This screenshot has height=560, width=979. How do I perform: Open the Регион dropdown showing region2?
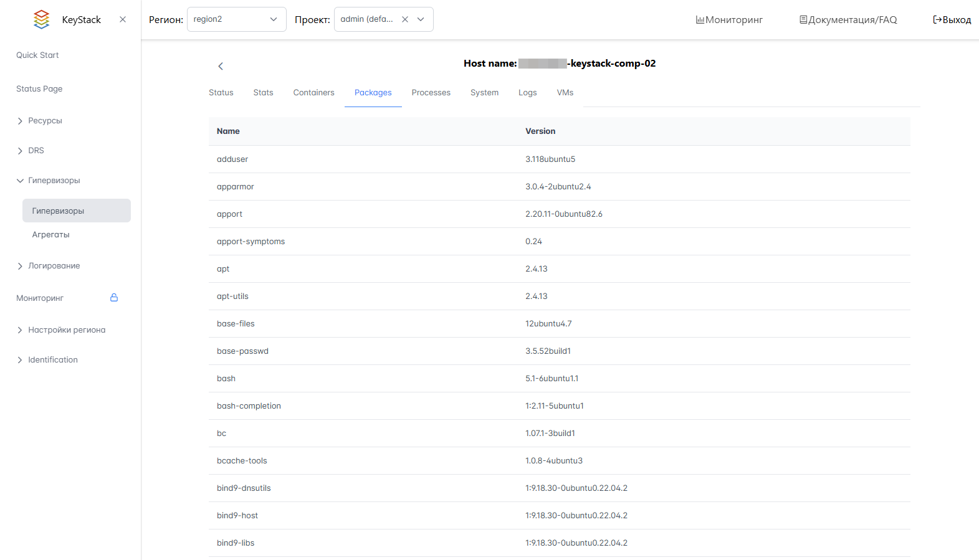click(x=236, y=19)
